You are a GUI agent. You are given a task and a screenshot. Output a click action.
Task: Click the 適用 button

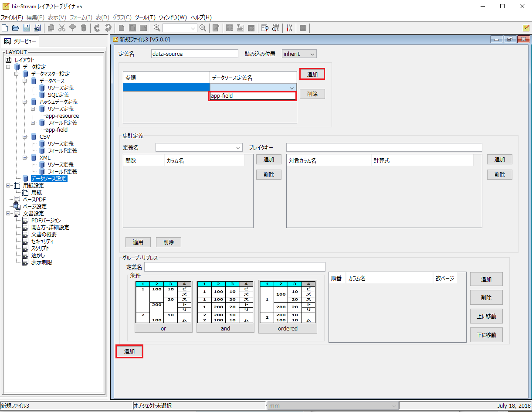point(138,242)
